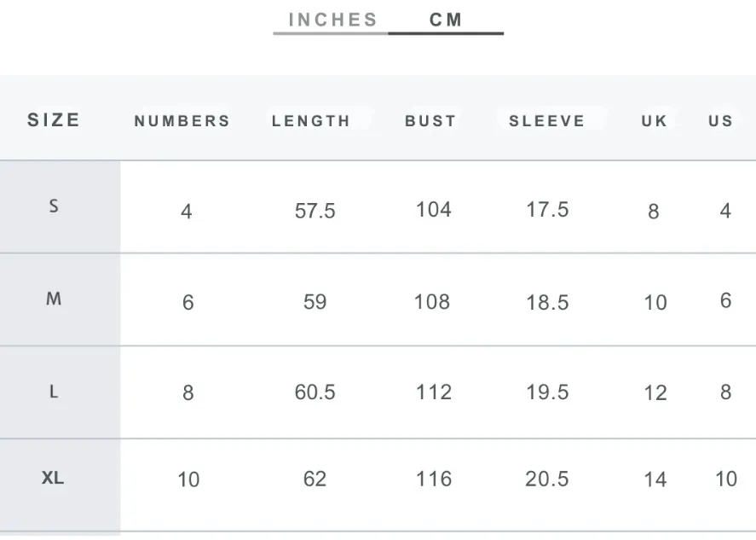Viewport: 756px width, 540px height.
Task: Switch to the INCHES tab
Action: (332, 20)
